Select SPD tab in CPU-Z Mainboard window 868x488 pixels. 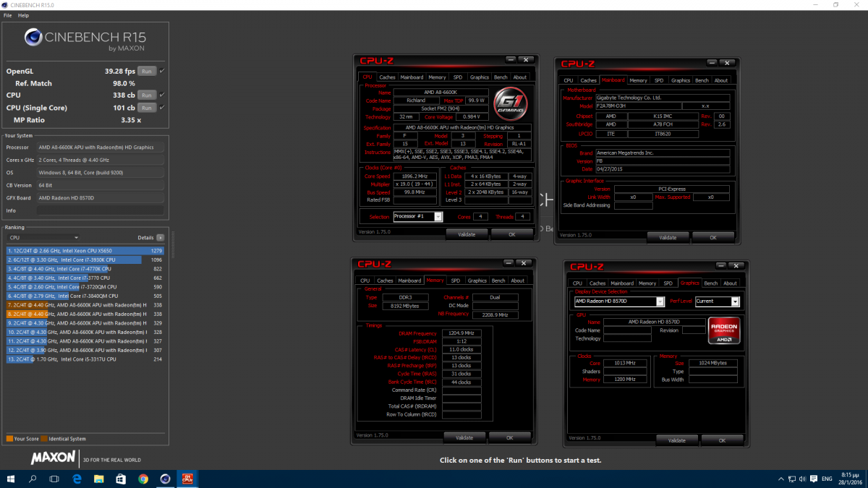coord(659,80)
